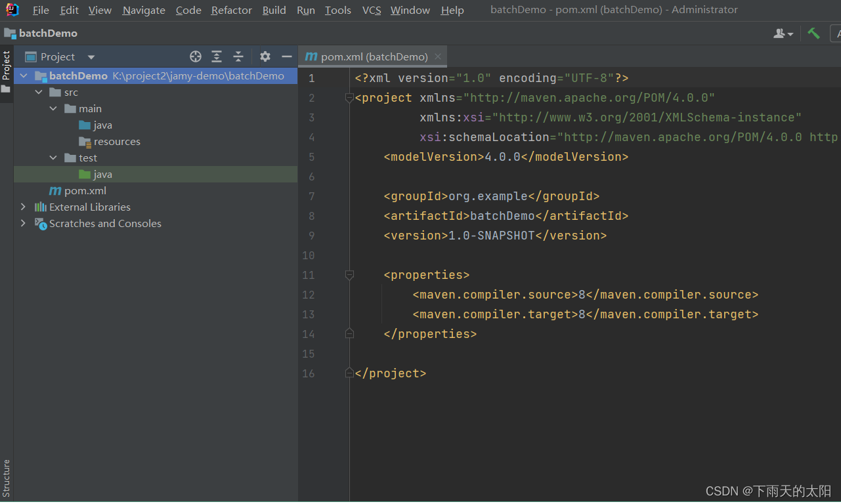Click the IntelliJ IDEA logo icon
This screenshot has width=841, height=504.
coord(12,10)
